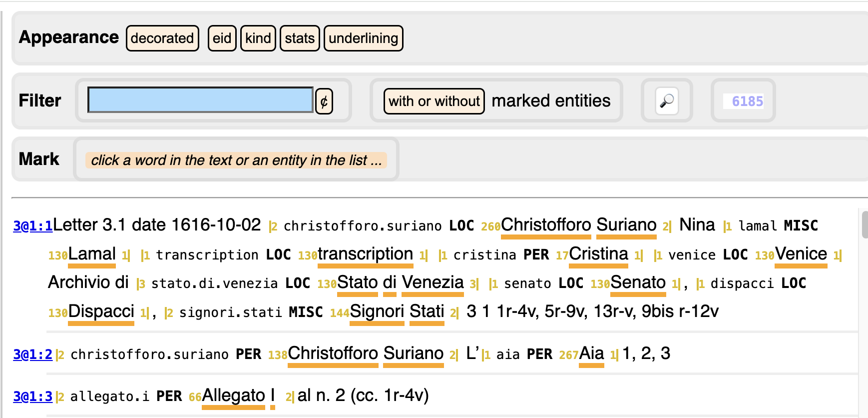Select the underlined word 'Signori'
This screenshot has width=868, height=418.
(377, 311)
